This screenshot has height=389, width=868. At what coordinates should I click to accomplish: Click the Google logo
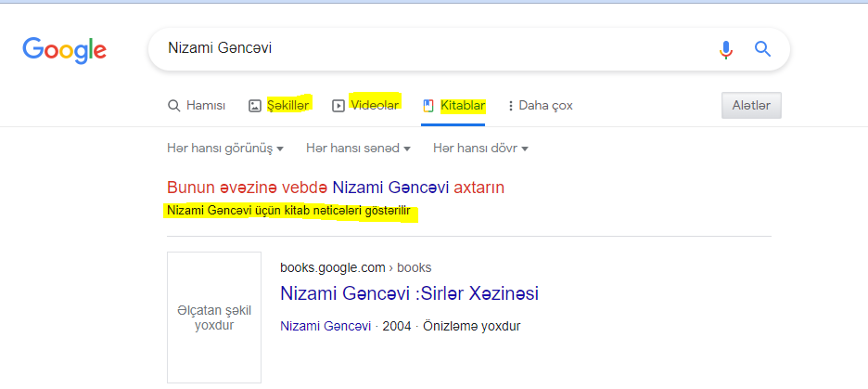(x=64, y=49)
